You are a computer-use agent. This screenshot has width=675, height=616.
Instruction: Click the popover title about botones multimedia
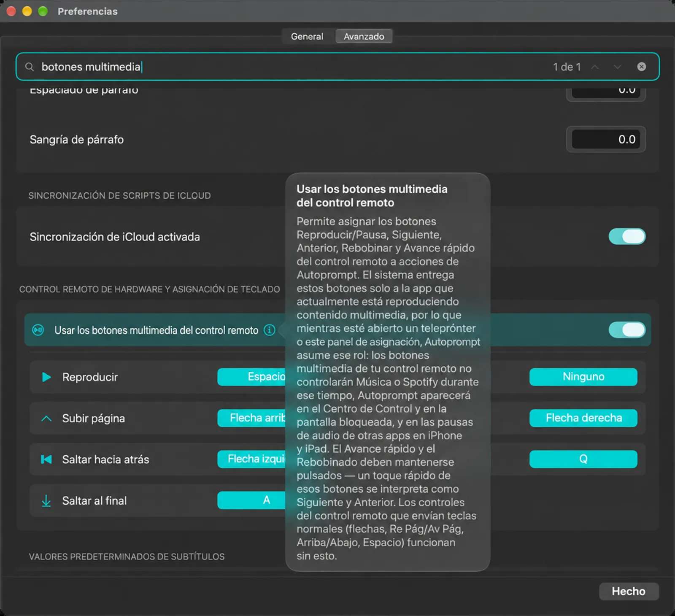tap(372, 196)
